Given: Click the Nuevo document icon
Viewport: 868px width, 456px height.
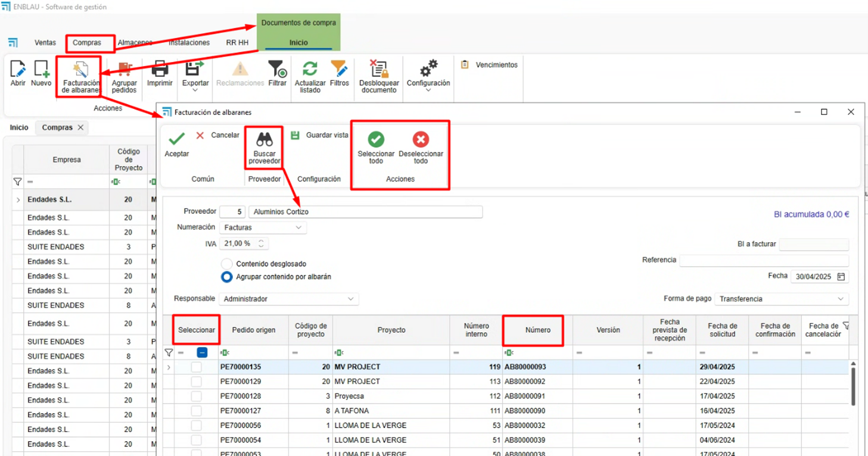Looking at the screenshot, I should click(x=41, y=68).
